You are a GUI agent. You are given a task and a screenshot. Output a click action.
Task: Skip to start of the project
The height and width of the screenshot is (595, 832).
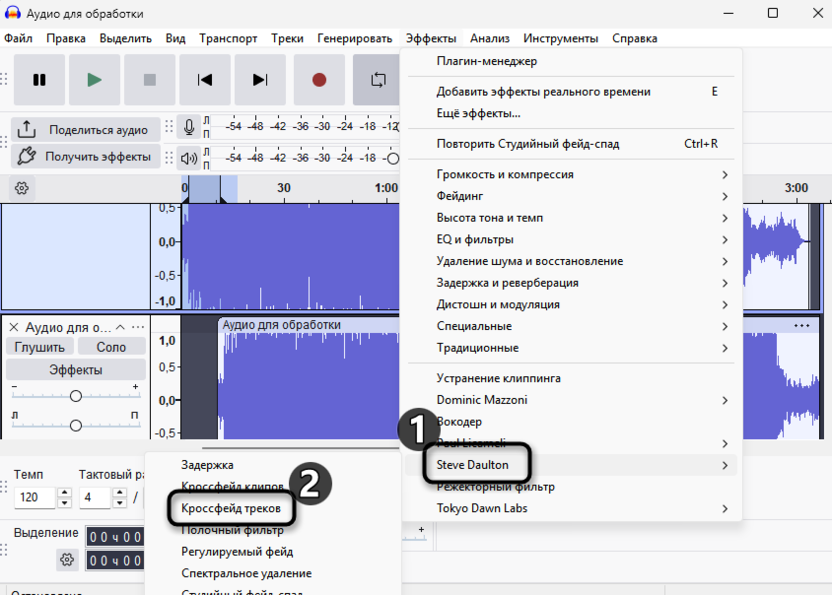205,80
